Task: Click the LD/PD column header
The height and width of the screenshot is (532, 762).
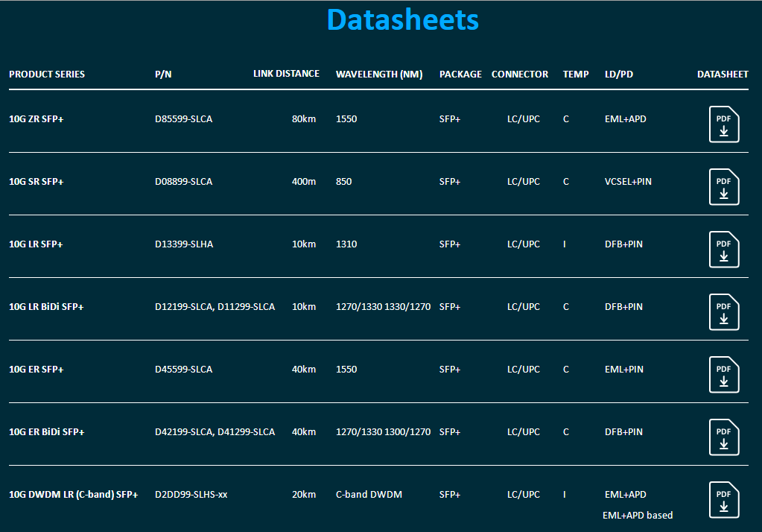Action: click(619, 75)
